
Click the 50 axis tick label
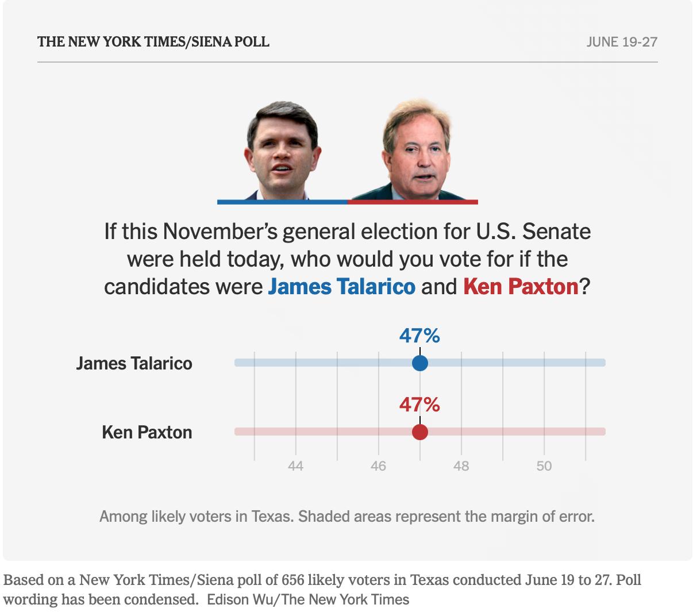coord(544,466)
